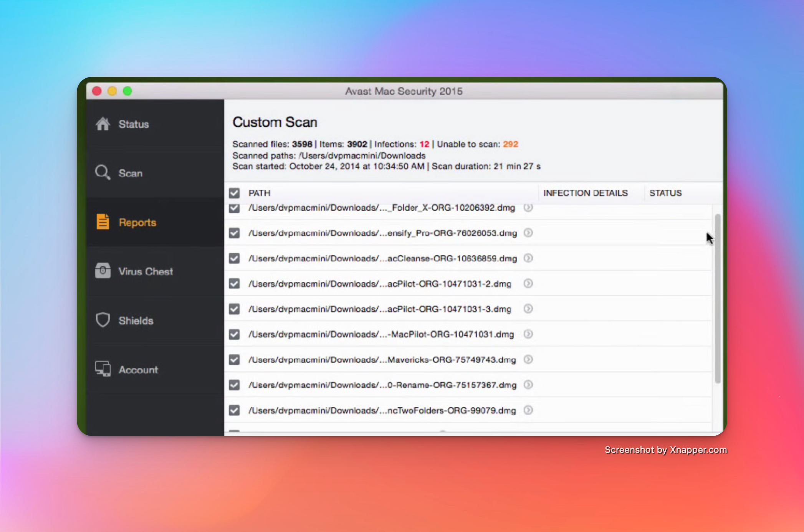The width and height of the screenshot is (804, 532).
Task: Open the Status home icon
Action: (103, 124)
